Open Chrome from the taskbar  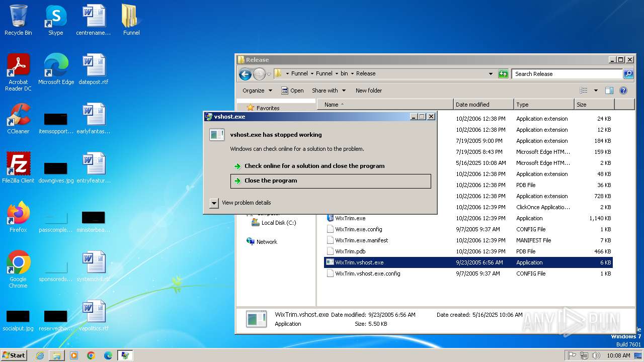point(91,355)
